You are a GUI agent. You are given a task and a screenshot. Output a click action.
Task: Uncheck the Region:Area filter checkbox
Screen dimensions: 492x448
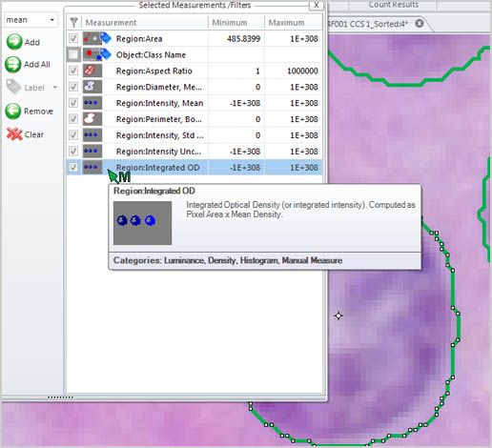tap(73, 38)
